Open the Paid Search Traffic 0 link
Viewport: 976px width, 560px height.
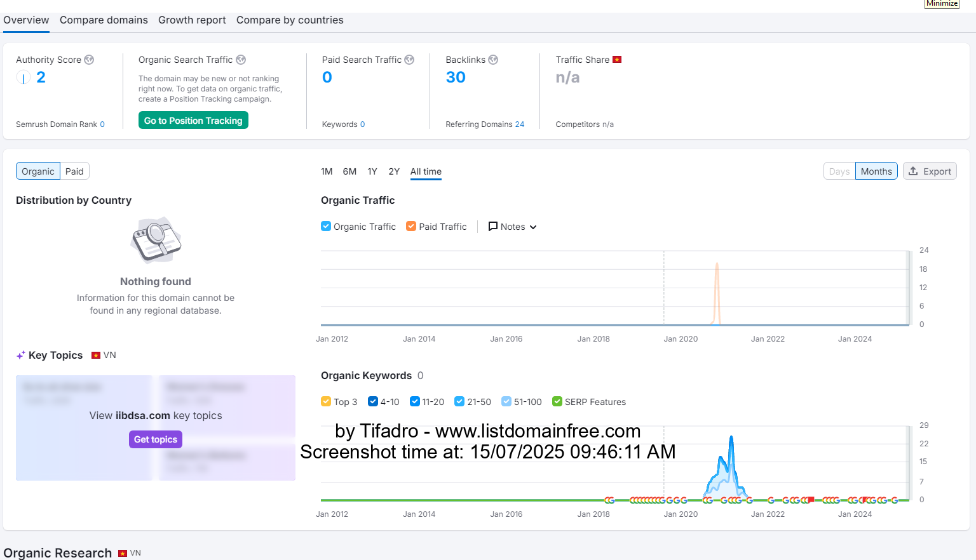pyautogui.click(x=327, y=77)
